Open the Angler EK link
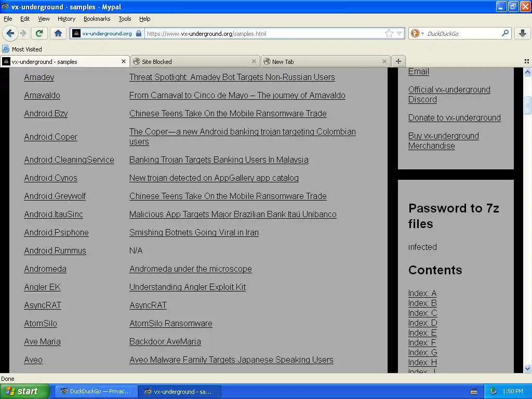 tap(43, 287)
